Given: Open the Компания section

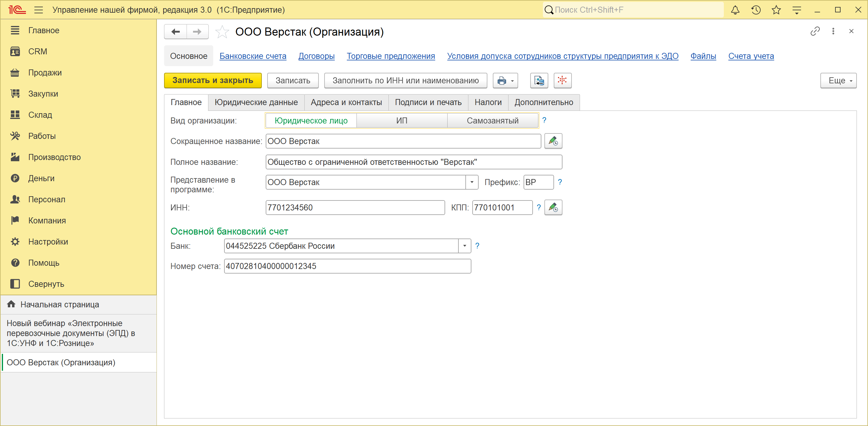Looking at the screenshot, I should pyautogui.click(x=79, y=221).
